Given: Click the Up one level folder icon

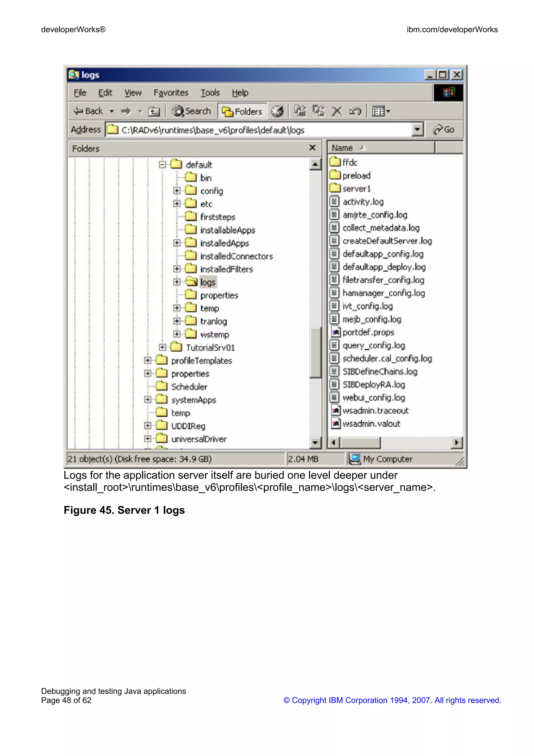Looking at the screenshot, I should tap(154, 112).
